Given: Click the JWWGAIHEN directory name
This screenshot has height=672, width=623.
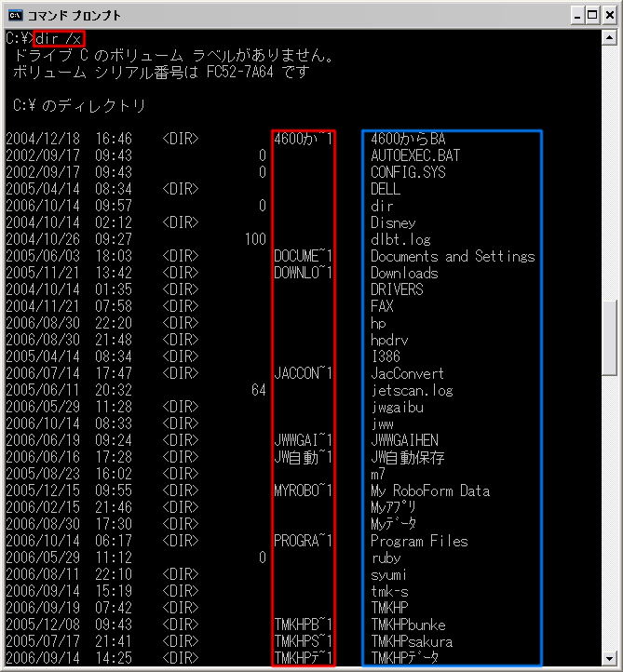Looking at the screenshot, I should pos(404,440).
